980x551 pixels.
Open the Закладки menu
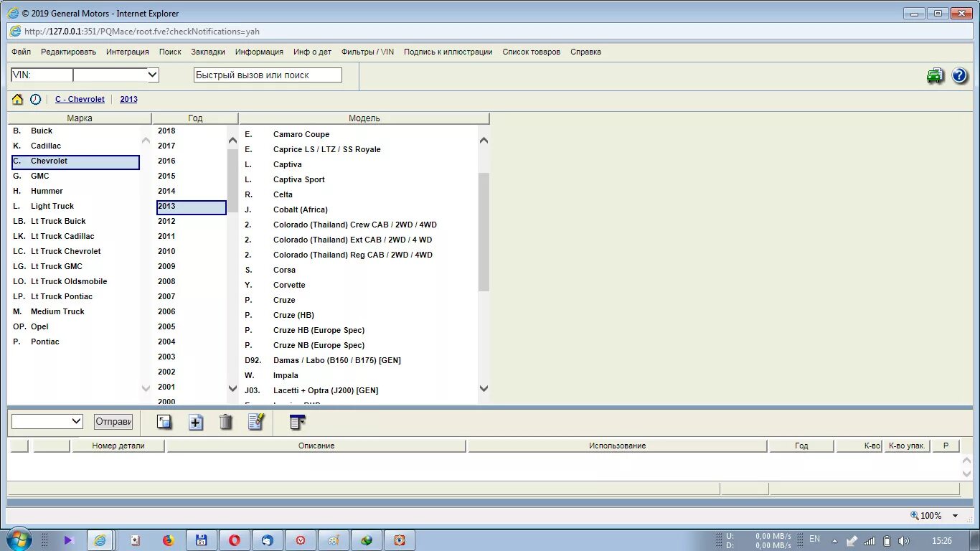(x=208, y=52)
